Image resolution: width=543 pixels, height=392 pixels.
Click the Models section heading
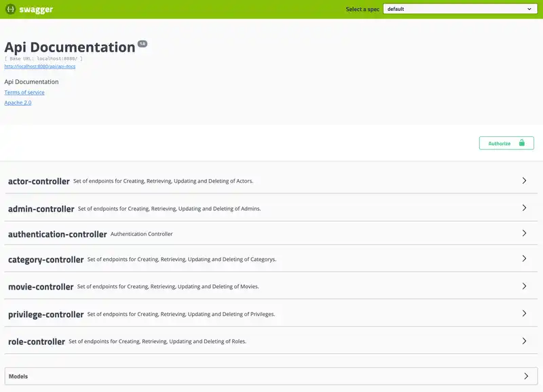click(18, 376)
